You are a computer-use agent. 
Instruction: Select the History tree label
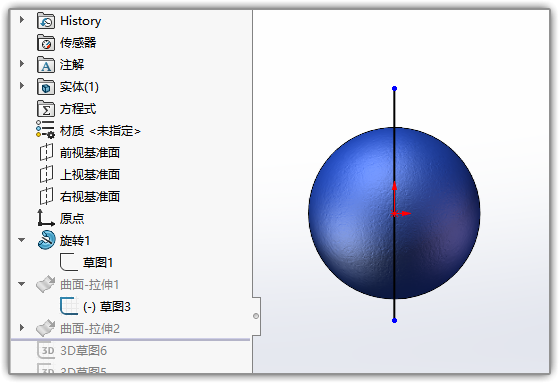point(81,21)
